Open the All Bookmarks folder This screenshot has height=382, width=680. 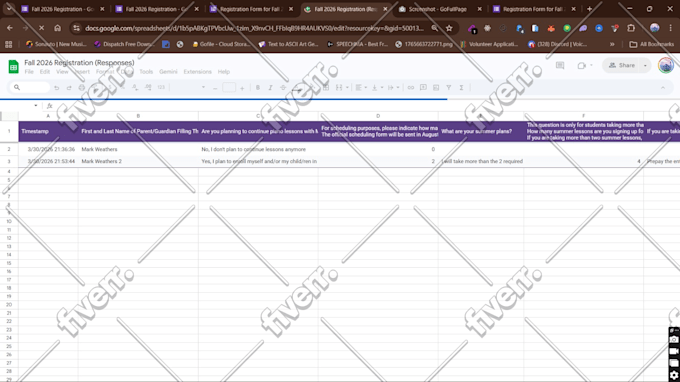pyautogui.click(x=651, y=44)
